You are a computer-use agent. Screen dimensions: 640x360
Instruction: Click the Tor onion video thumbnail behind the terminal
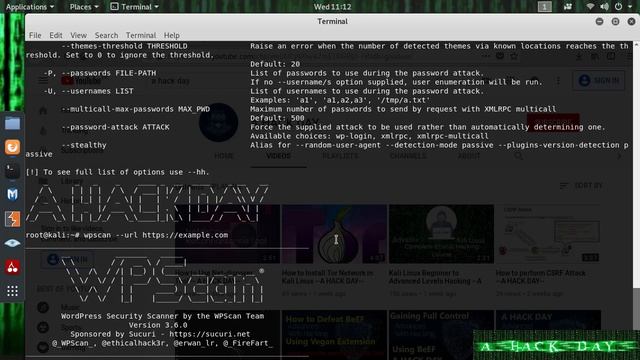tap(334, 234)
